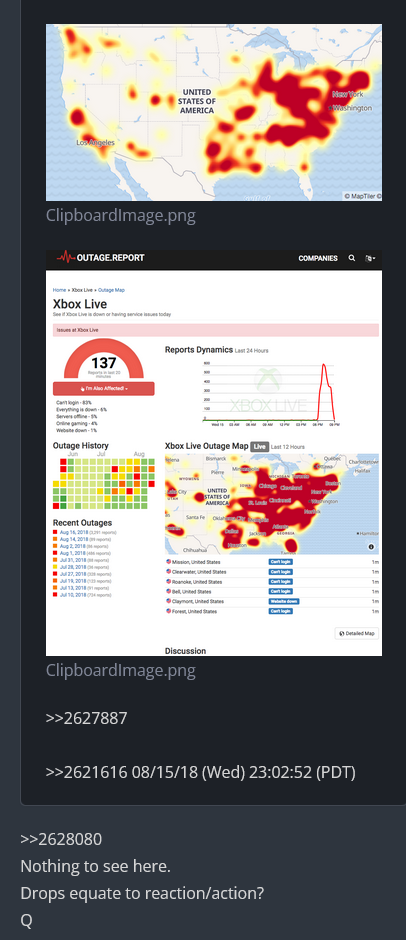Open the flag language dropdown in Outage.Report header

pyautogui.click(x=370, y=258)
